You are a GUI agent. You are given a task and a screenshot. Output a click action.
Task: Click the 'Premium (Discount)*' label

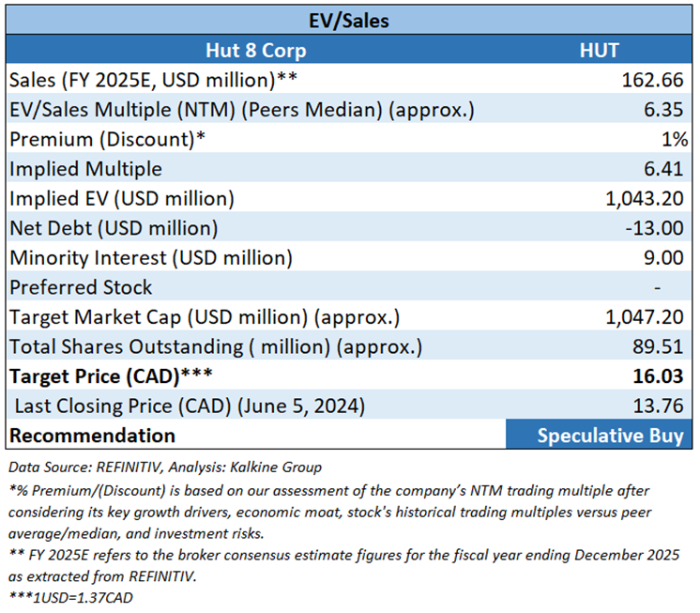coord(107,140)
